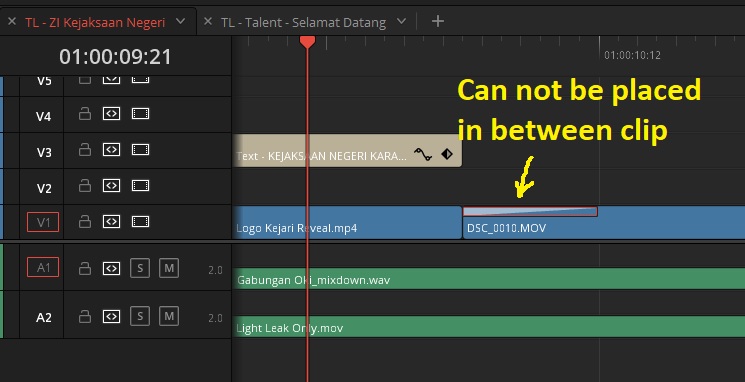Mute audio track A2

pyautogui.click(x=169, y=316)
